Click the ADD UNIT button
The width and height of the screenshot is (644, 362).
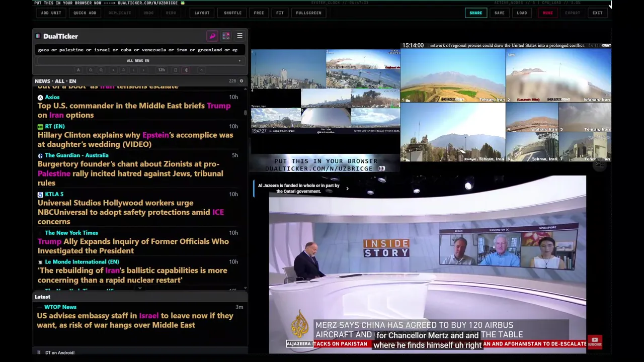click(x=51, y=13)
